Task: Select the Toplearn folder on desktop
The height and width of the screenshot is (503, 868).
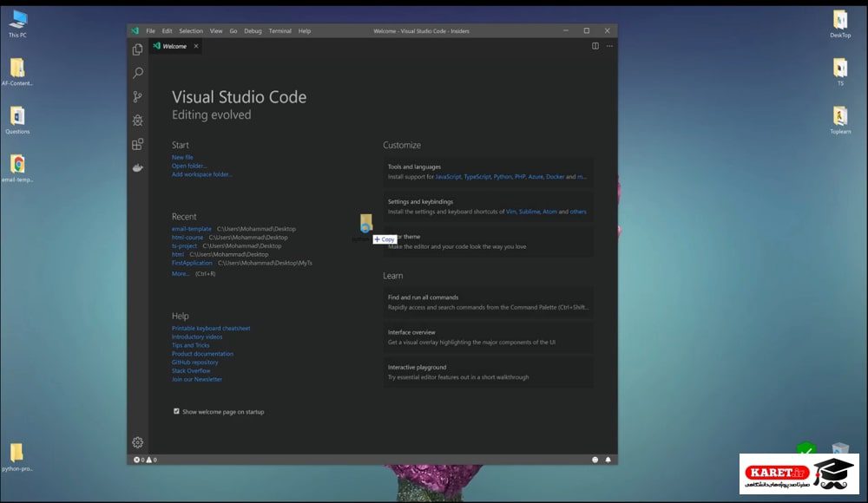Action: pyautogui.click(x=840, y=120)
